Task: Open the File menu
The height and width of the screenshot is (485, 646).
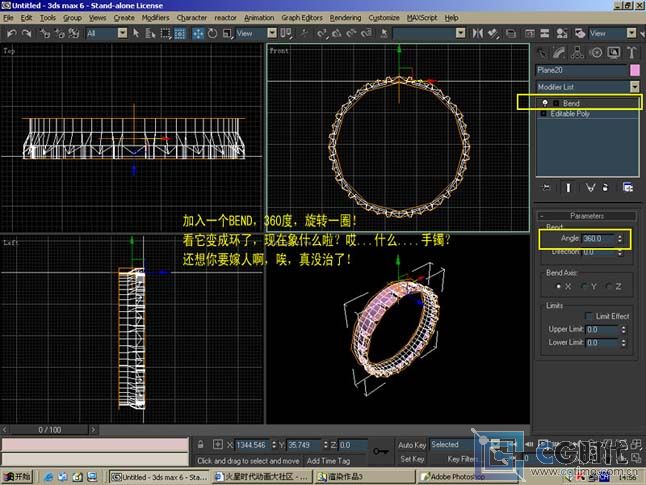Action: click(x=8, y=18)
